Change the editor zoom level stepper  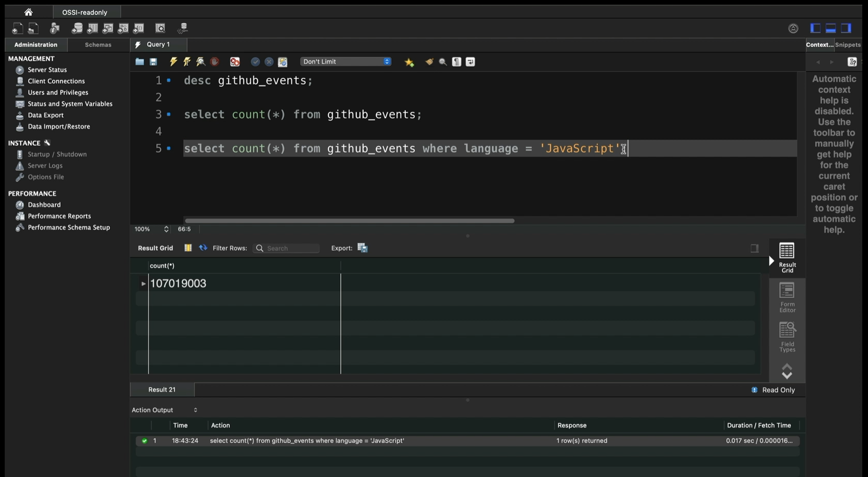(x=166, y=229)
